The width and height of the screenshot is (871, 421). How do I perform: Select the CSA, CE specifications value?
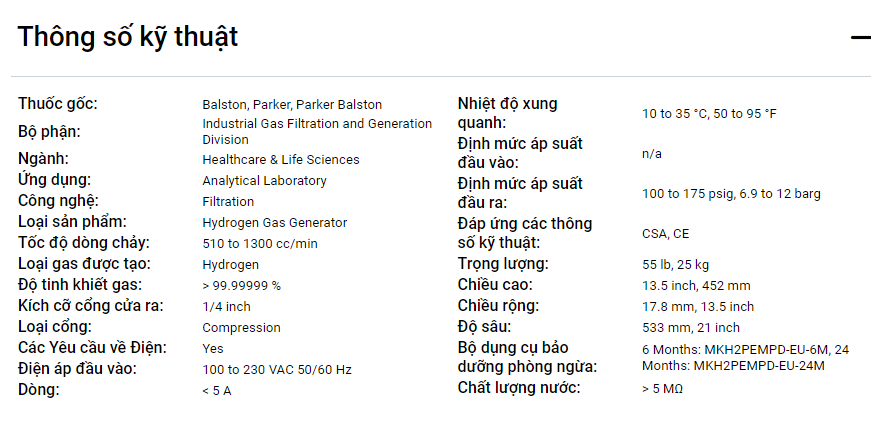pyautogui.click(x=665, y=234)
